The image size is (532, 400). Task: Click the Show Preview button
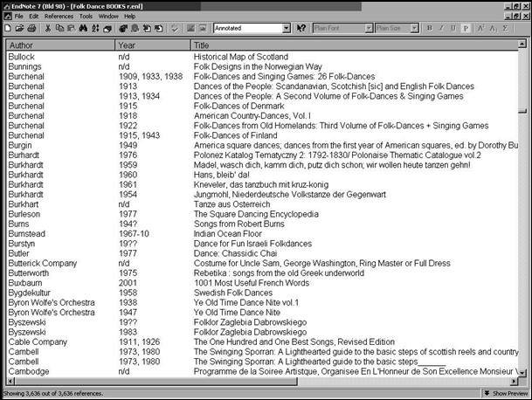coord(506,393)
